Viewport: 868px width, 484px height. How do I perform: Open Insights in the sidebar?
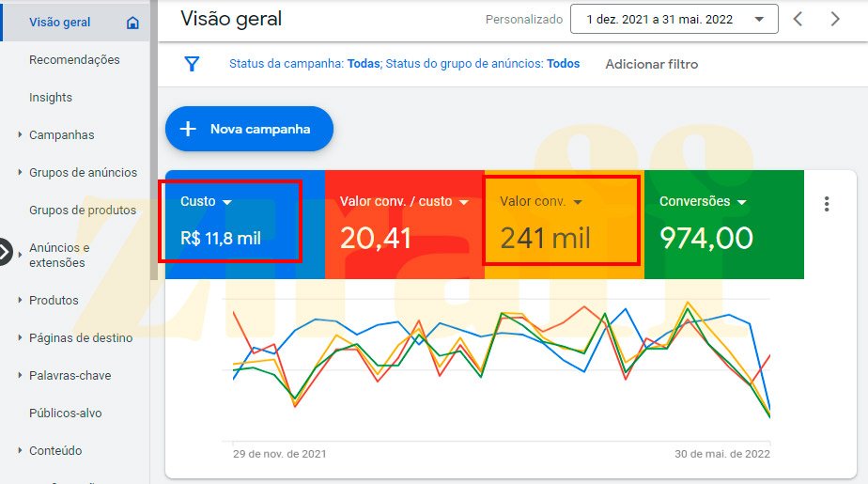(x=51, y=98)
